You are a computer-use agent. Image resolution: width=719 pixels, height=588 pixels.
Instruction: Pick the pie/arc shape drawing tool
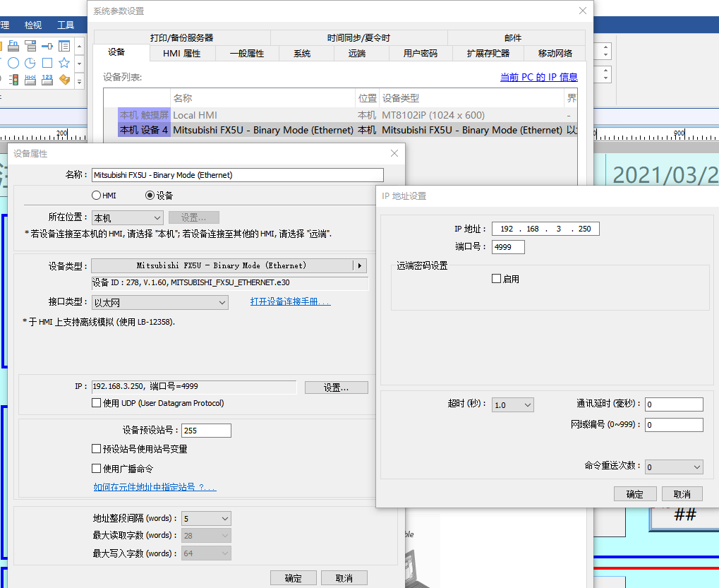[x=30, y=63]
